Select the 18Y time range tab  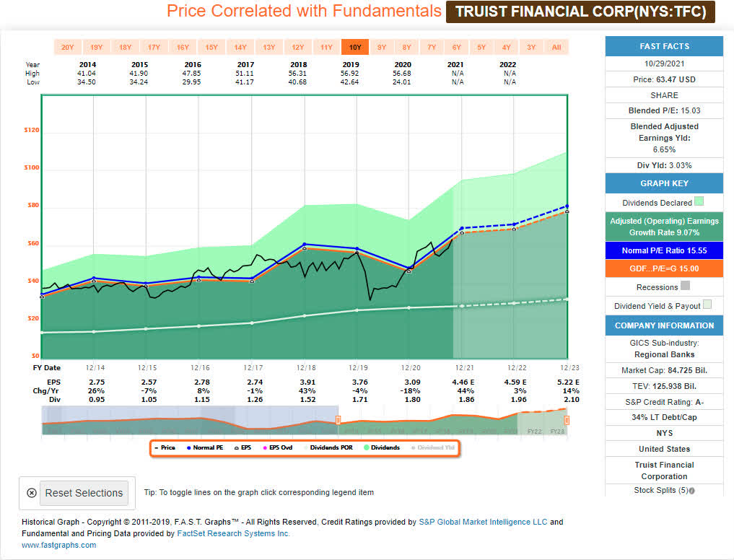(x=126, y=48)
